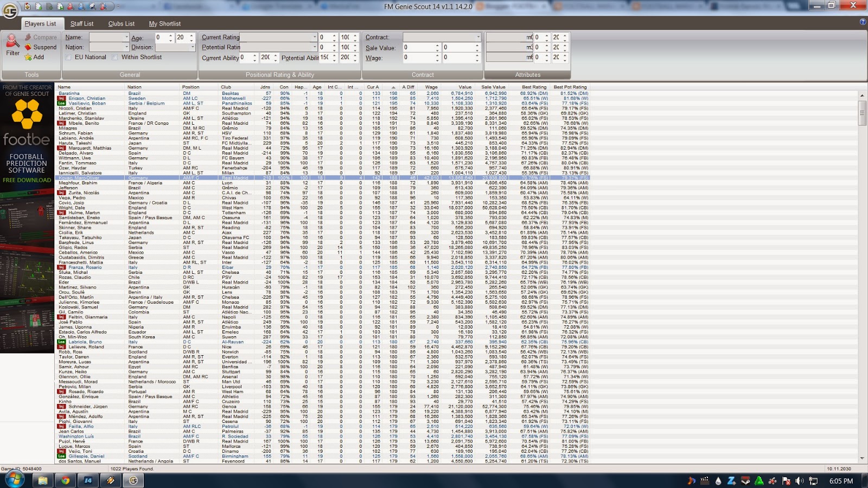Select player row Niccoli, Cristian

pos(323,108)
